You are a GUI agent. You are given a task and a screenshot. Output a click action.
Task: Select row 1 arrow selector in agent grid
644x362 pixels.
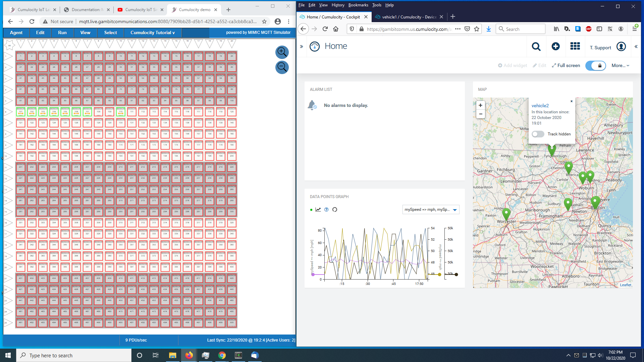pos(8,56)
